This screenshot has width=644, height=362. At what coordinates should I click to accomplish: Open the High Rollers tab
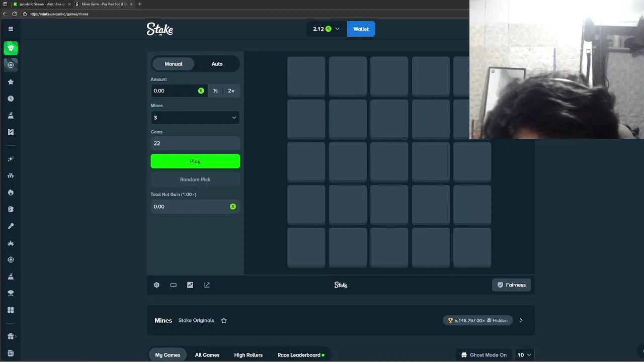click(x=248, y=355)
